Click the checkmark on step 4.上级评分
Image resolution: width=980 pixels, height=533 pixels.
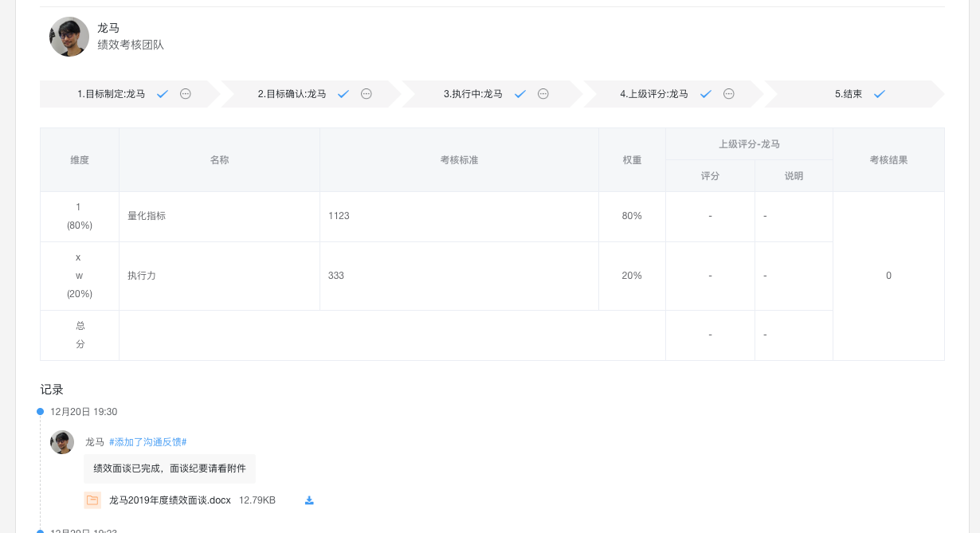[706, 94]
